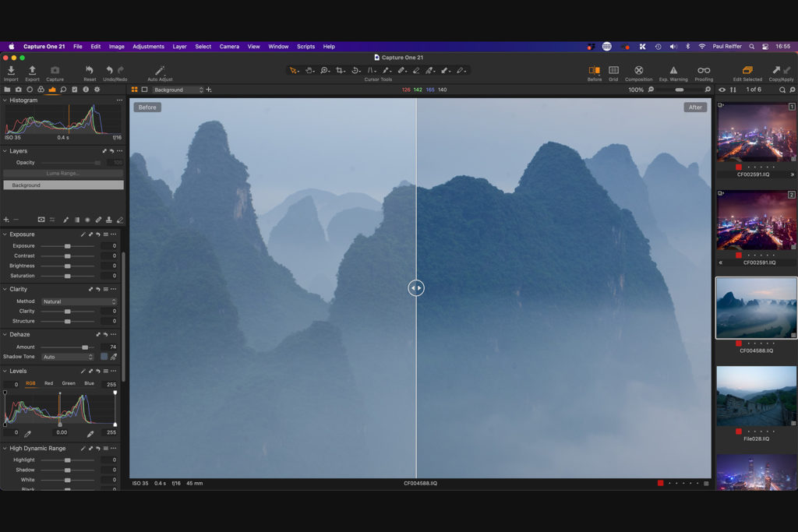Screen dimensions: 798x532
Task: Collapse the High Dynamic Range panel
Action: point(5,449)
